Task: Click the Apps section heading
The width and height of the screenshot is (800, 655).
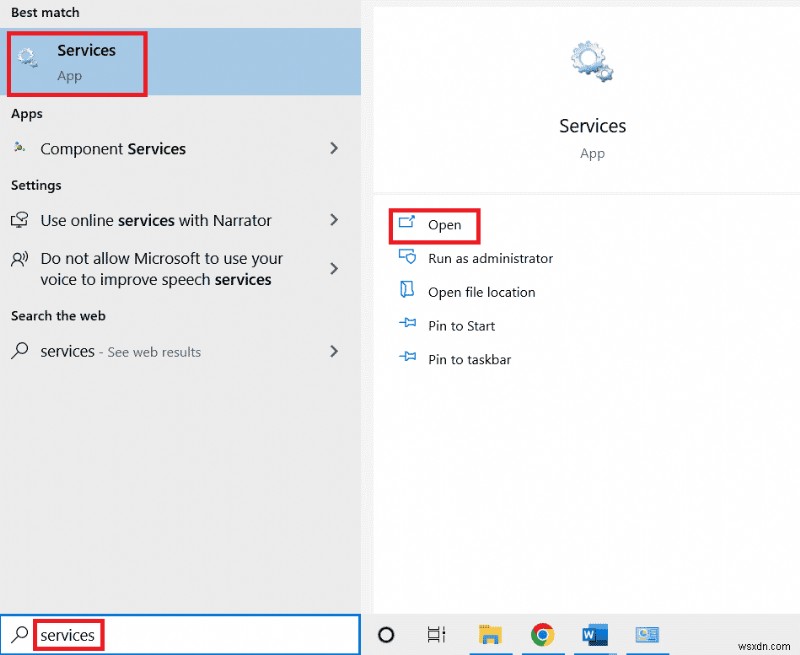Action: (x=27, y=114)
